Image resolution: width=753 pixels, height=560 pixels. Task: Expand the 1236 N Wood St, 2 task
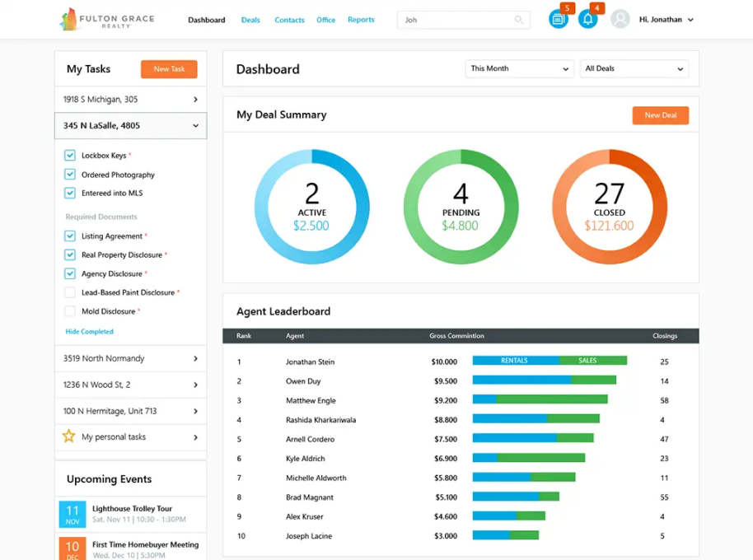coord(131,385)
